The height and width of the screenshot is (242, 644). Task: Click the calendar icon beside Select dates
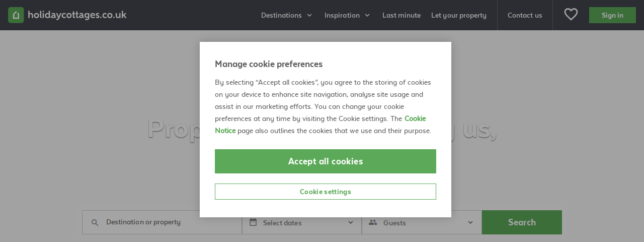tap(253, 222)
